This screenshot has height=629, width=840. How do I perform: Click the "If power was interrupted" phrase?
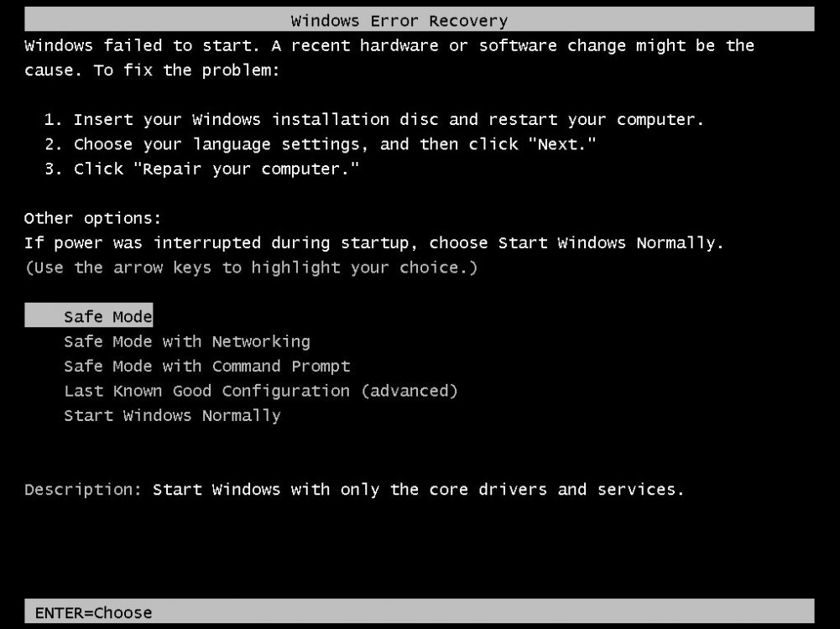point(143,243)
